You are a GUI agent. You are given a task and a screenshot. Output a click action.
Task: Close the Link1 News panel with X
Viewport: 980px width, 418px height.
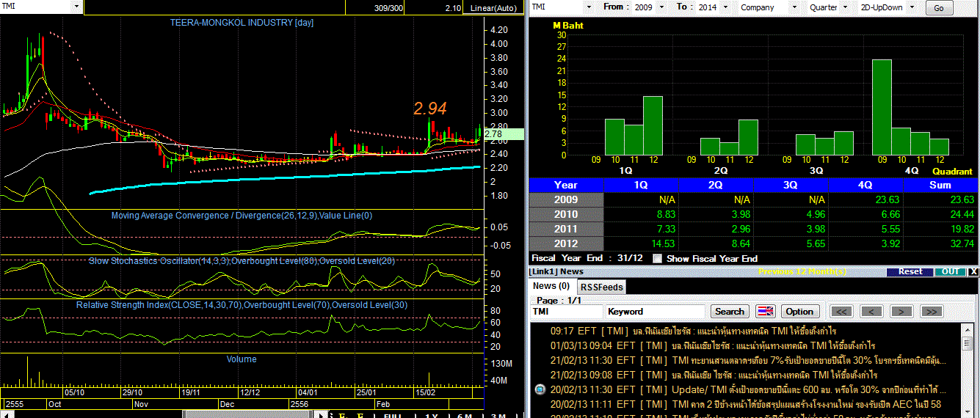(x=973, y=271)
